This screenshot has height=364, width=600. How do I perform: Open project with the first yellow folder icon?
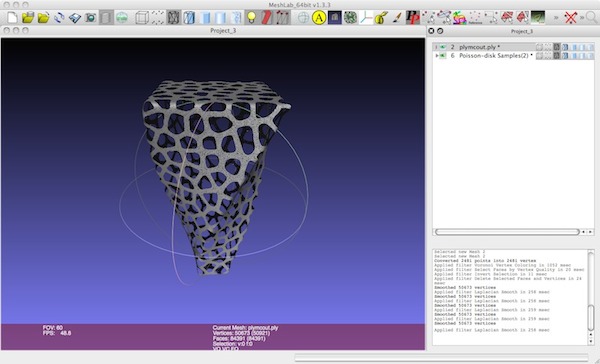[x=28, y=18]
